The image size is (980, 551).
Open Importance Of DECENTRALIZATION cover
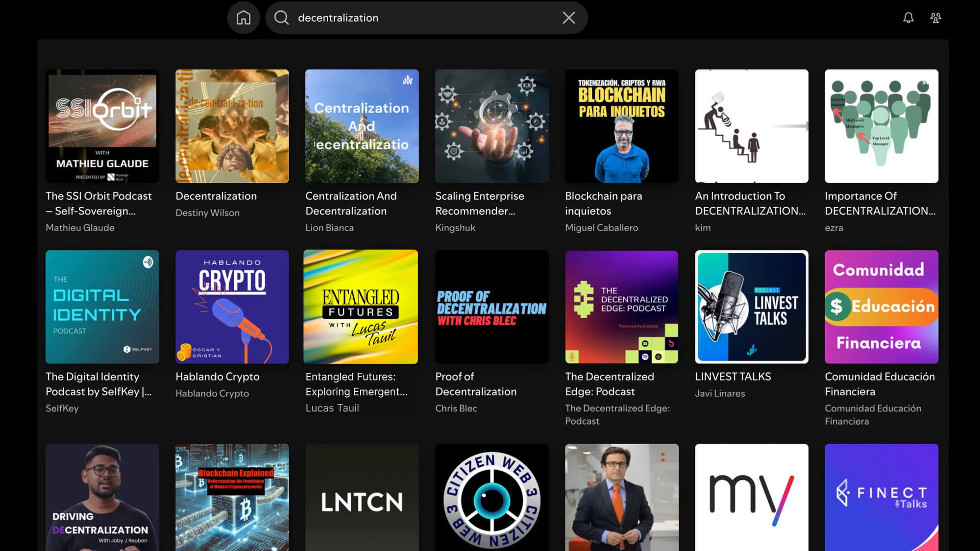tap(882, 126)
